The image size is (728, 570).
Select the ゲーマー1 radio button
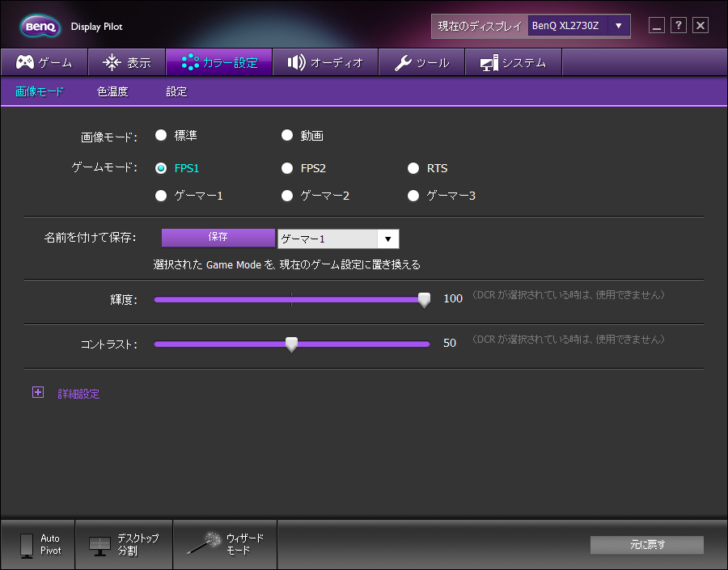161,196
